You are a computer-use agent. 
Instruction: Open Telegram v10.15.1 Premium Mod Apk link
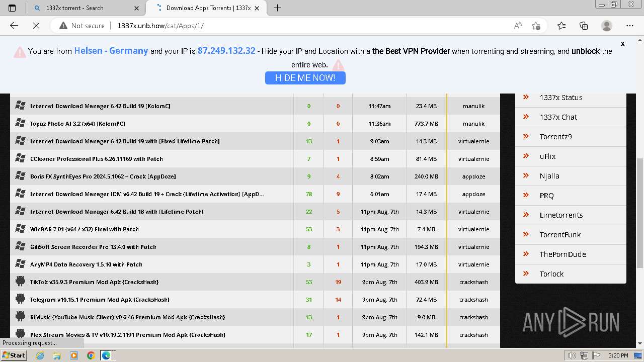(x=100, y=300)
